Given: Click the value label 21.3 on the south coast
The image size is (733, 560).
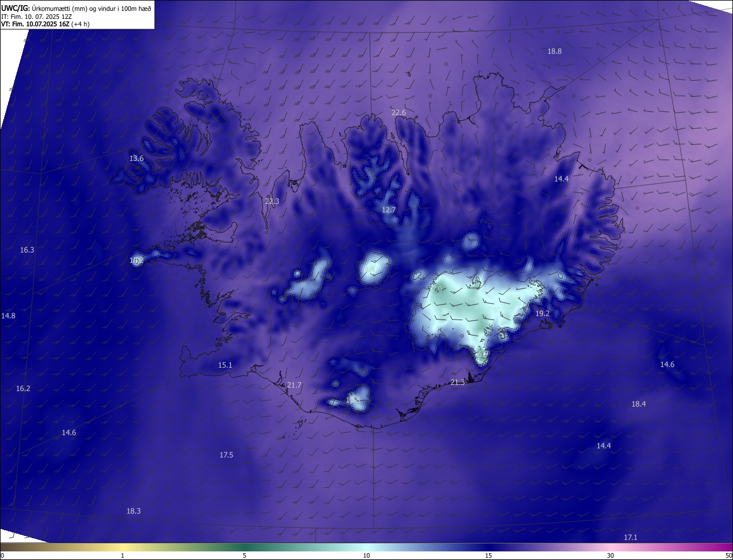Looking at the screenshot, I should [x=458, y=382].
